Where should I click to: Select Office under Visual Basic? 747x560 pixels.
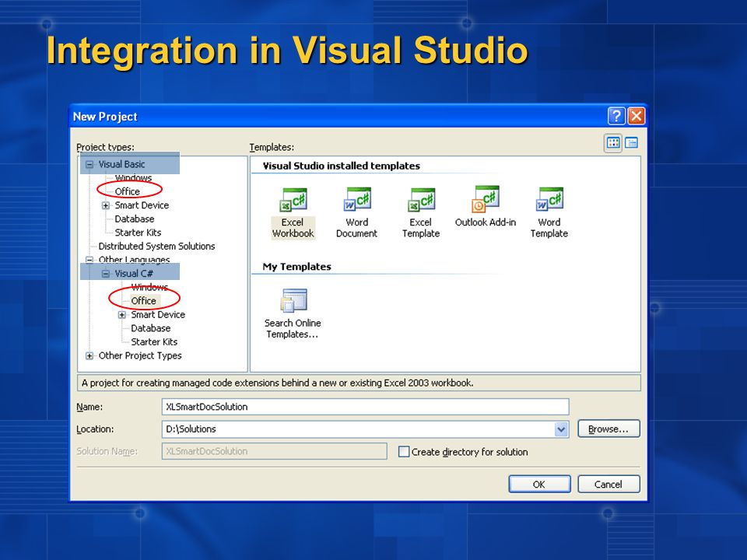click(127, 191)
